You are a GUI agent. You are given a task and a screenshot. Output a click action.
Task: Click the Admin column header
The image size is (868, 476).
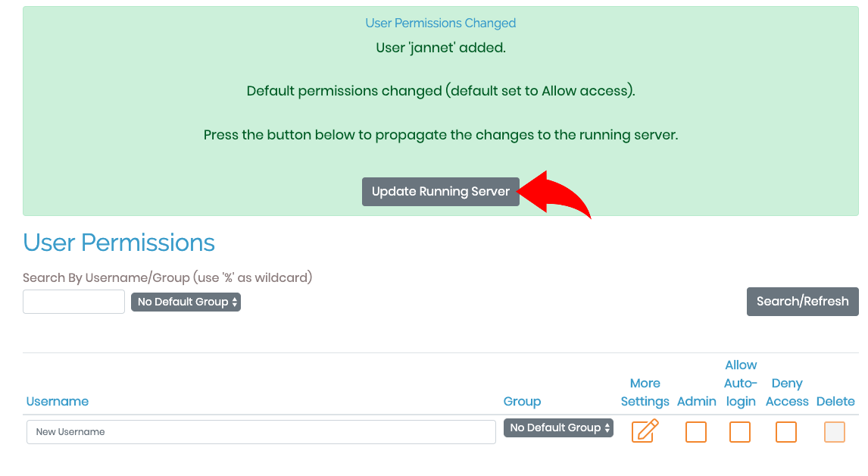(696, 401)
